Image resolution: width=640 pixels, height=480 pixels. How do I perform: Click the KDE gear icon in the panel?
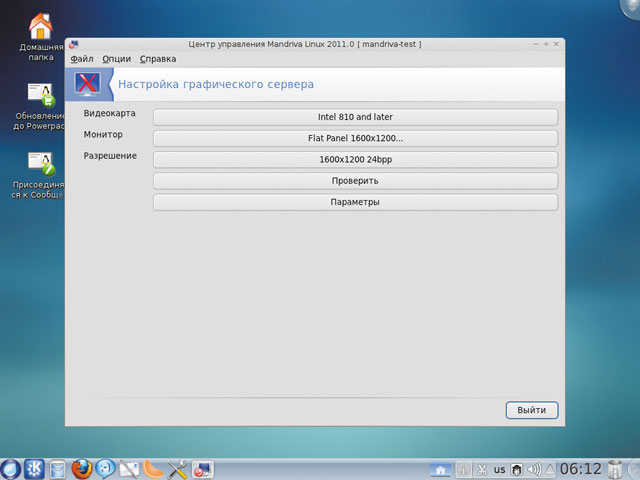point(34,469)
